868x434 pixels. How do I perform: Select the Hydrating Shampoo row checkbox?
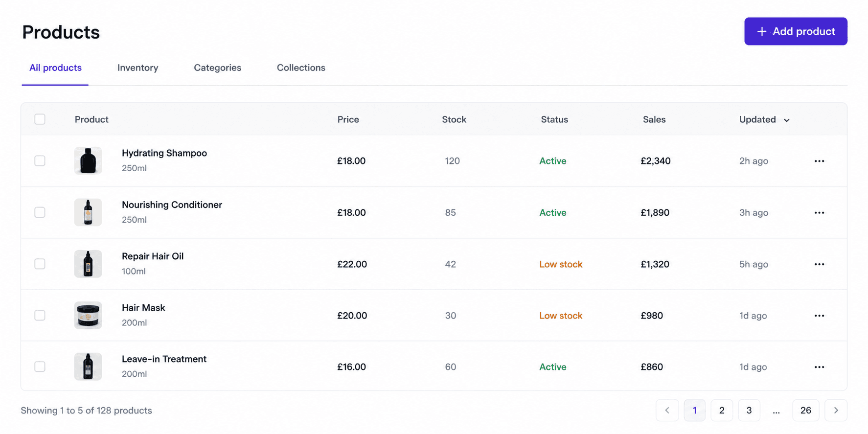click(x=40, y=160)
